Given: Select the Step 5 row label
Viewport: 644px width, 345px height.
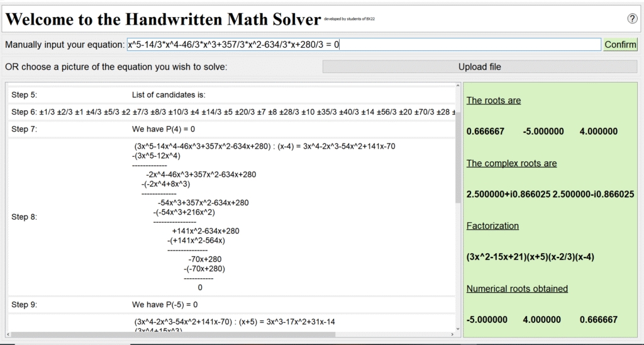Looking at the screenshot, I should point(25,95).
